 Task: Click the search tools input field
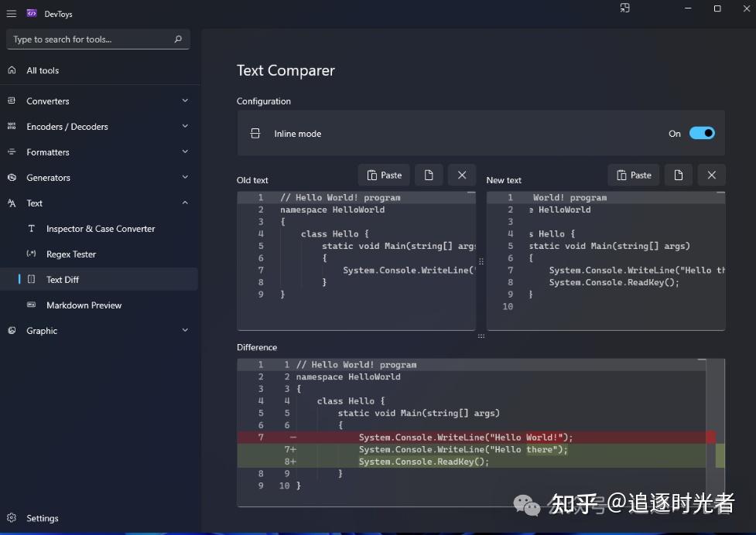pos(91,39)
